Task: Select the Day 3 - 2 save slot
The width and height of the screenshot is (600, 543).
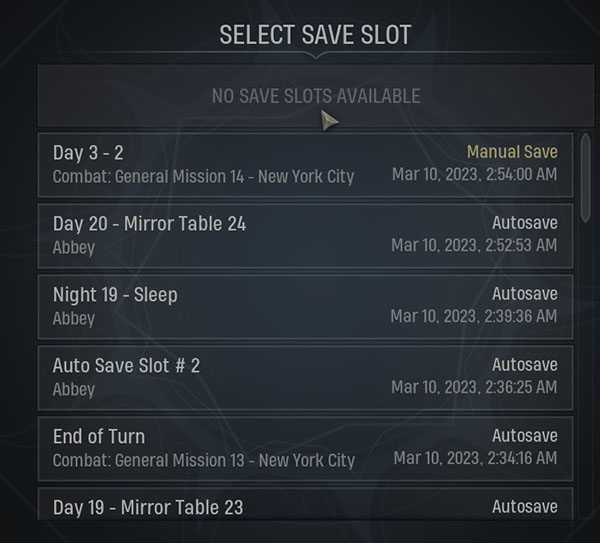Action: pos(305,165)
